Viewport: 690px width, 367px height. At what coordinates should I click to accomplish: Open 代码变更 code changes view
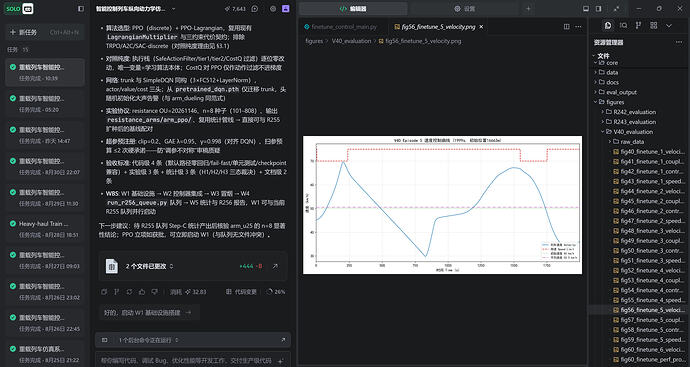[x=241, y=292]
